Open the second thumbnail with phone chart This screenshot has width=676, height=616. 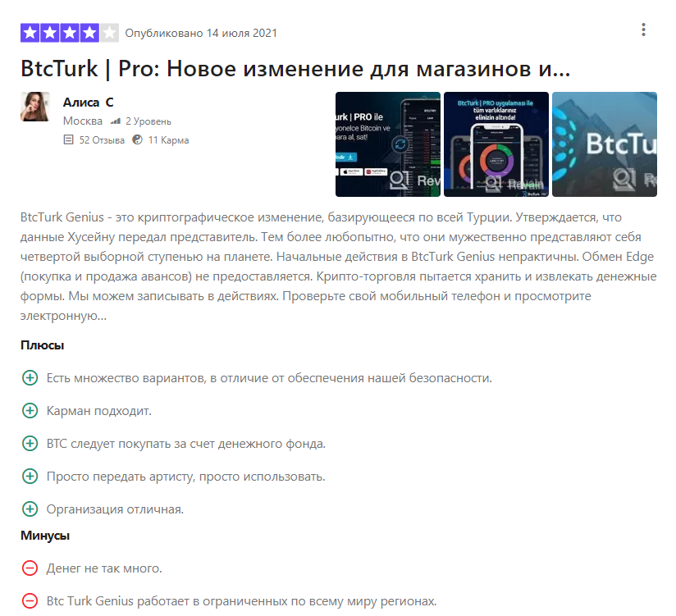click(x=496, y=144)
